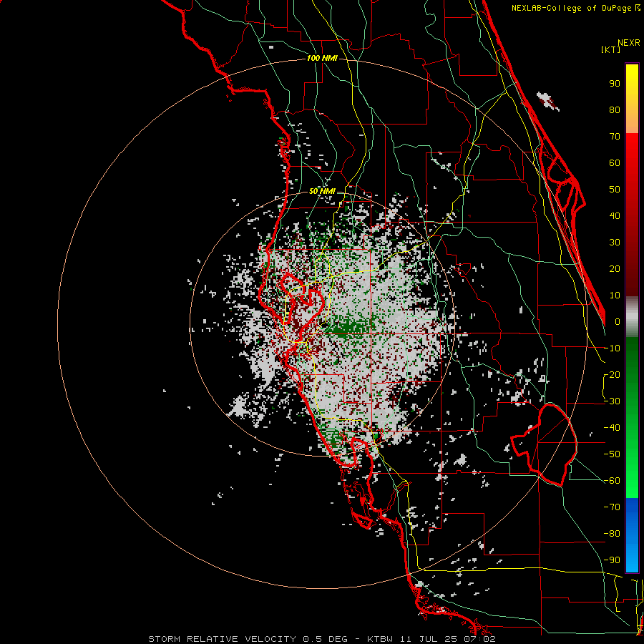Click the 70 value on velocity legend

(615, 137)
